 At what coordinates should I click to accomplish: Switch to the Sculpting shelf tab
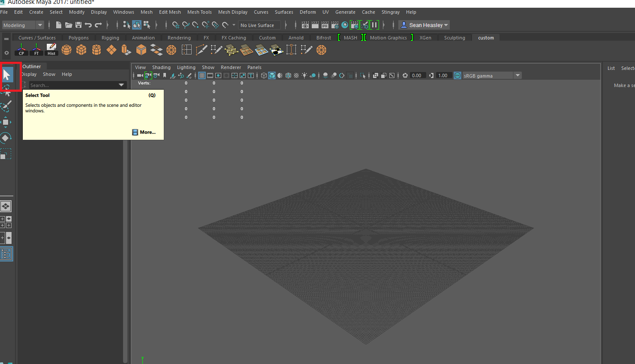(454, 38)
